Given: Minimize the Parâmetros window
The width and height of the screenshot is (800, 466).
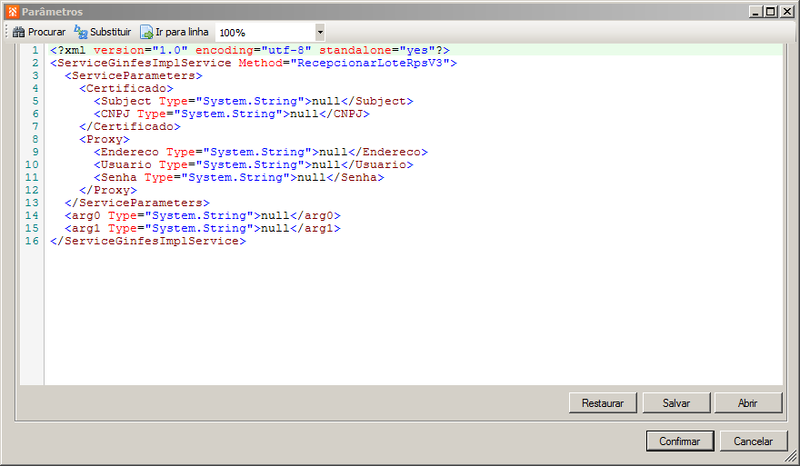Looking at the screenshot, I should [757, 11].
